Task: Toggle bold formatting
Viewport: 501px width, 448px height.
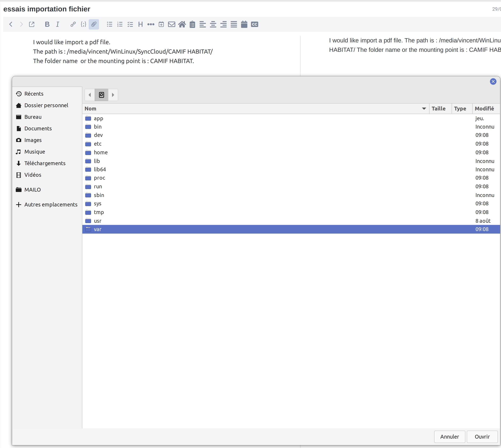Action: 47,24
